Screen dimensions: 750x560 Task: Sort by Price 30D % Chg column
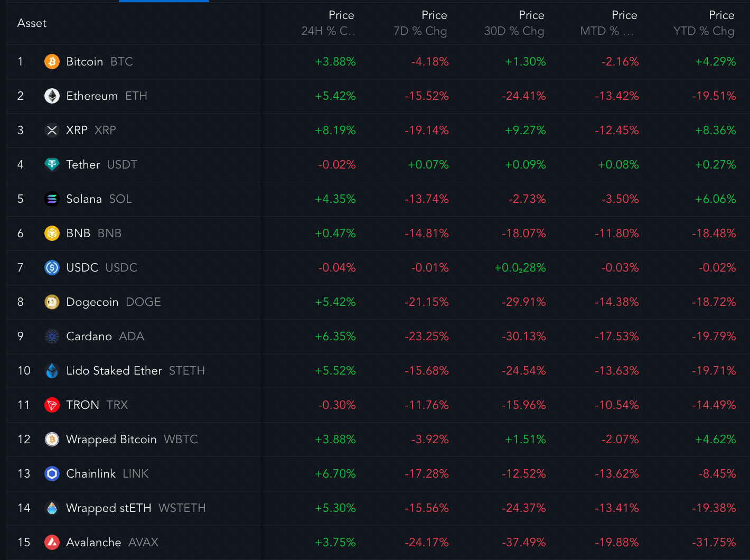click(514, 23)
